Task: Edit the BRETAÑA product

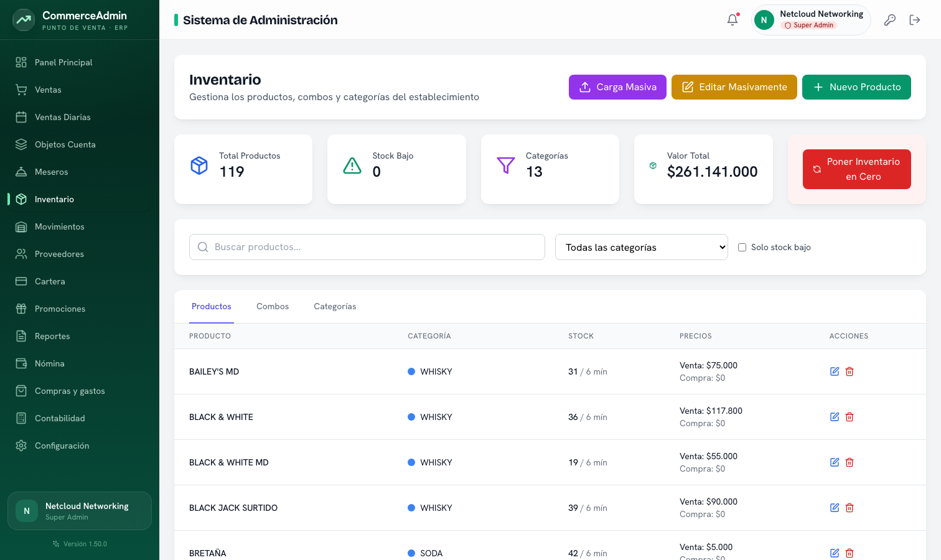Action: tap(835, 553)
